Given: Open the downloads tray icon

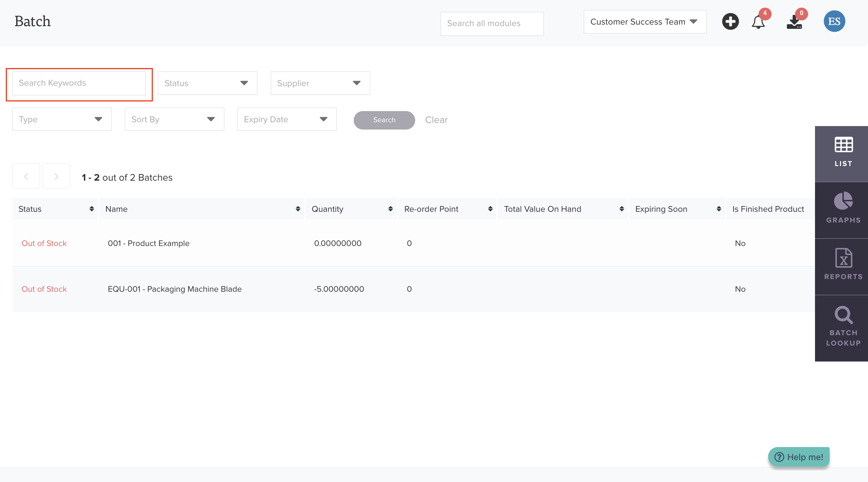Looking at the screenshot, I should (794, 22).
